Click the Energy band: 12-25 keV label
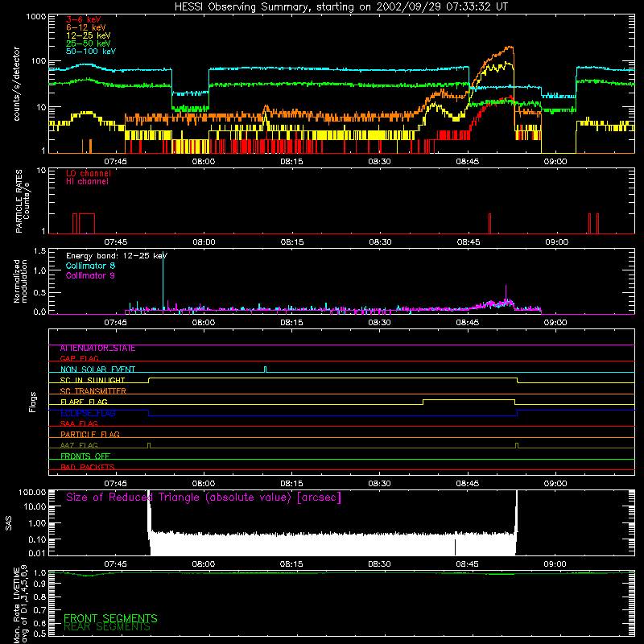Image resolution: width=644 pixels, height=644 pixels. coord(117,256)
